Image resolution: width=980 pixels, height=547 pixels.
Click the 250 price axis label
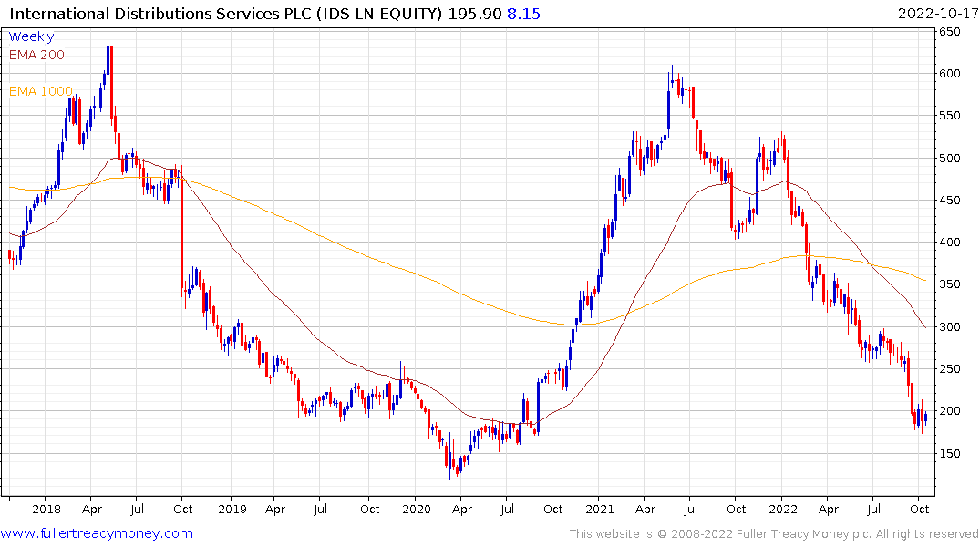click(x=949, y=369)
